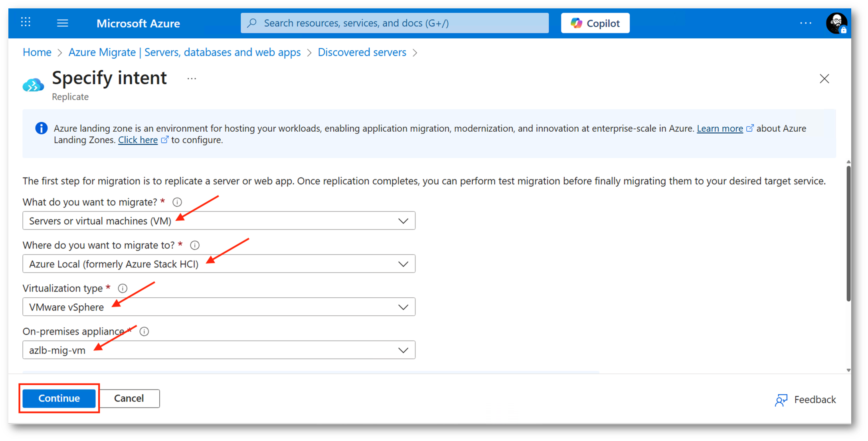868x441 pixels.
Task: Go to Home breadcrumb
Action: [x=37, y=52]
